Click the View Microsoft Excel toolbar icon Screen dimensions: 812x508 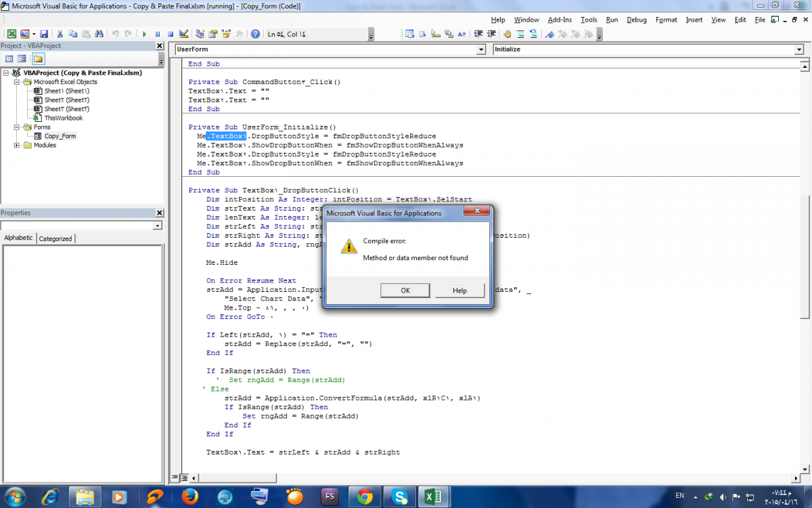[x=12, y=33]
